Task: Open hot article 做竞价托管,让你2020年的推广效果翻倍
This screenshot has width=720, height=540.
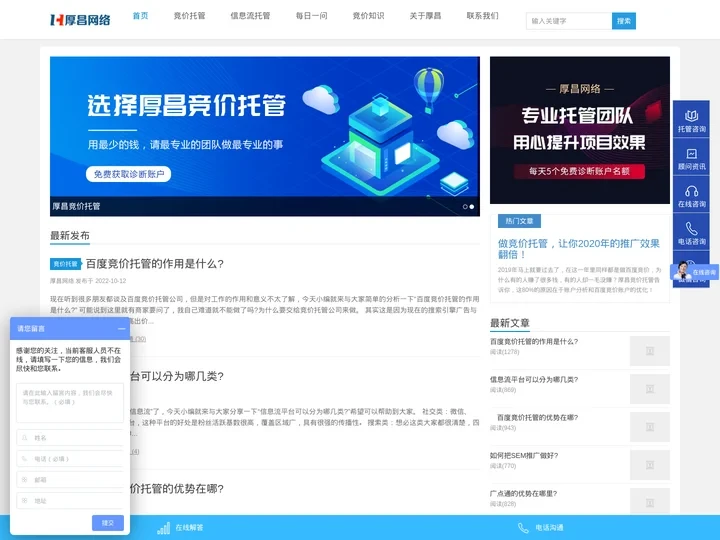Action: point(579,248)
